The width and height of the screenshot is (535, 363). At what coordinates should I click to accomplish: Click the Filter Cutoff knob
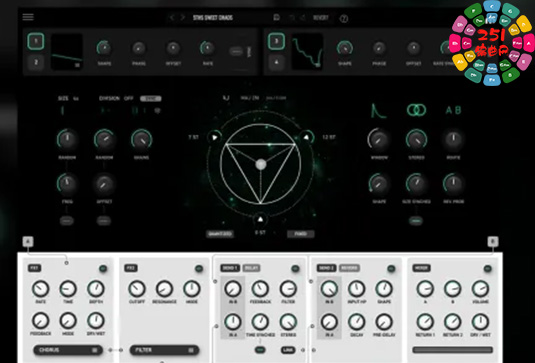(137, 289)
